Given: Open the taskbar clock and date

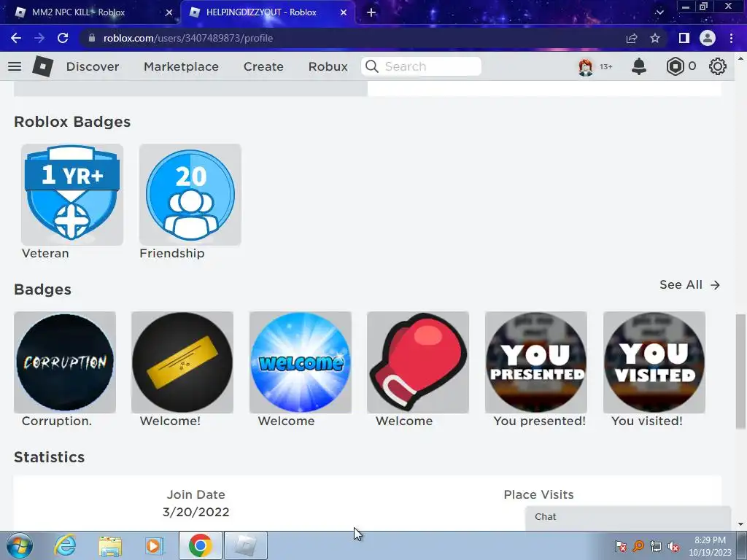Looking at the screenshot, I should click(710, 546).
